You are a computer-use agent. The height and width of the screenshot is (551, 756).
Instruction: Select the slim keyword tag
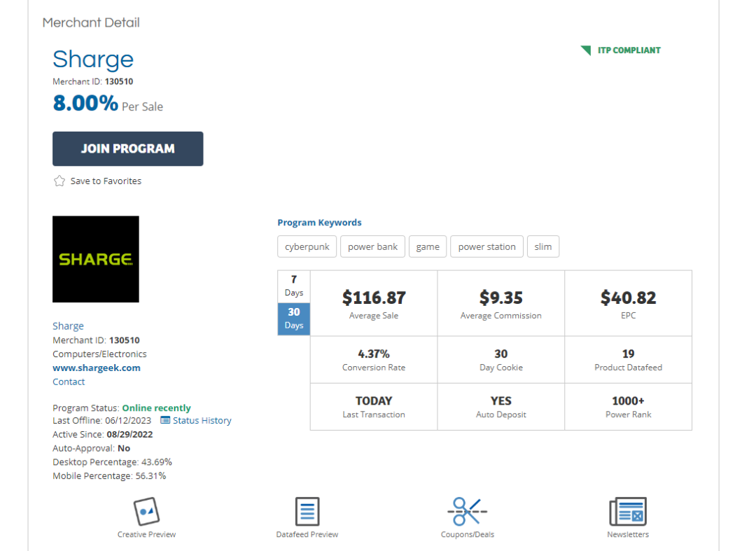pyautogui.click(x=543, y=247)
